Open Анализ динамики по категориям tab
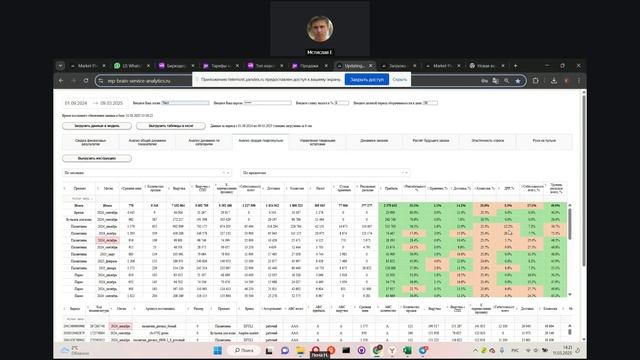Viewport: 640px width, 360px height. coord(204,142)
